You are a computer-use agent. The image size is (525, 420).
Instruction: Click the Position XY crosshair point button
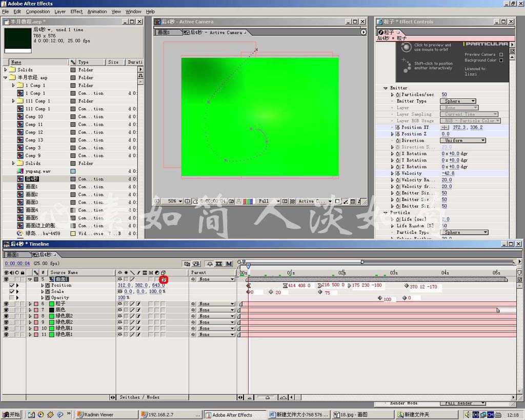coord(445,127)
